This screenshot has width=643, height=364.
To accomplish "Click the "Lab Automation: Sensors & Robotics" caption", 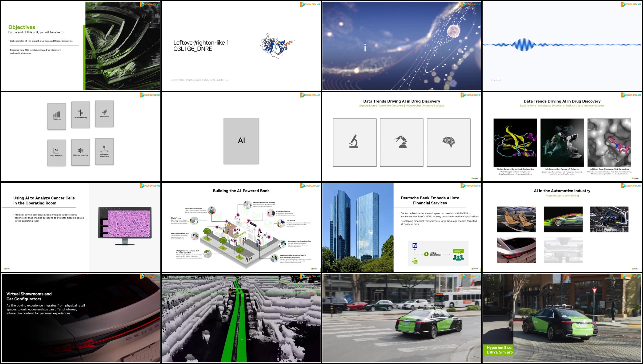I will pos(562,169).
